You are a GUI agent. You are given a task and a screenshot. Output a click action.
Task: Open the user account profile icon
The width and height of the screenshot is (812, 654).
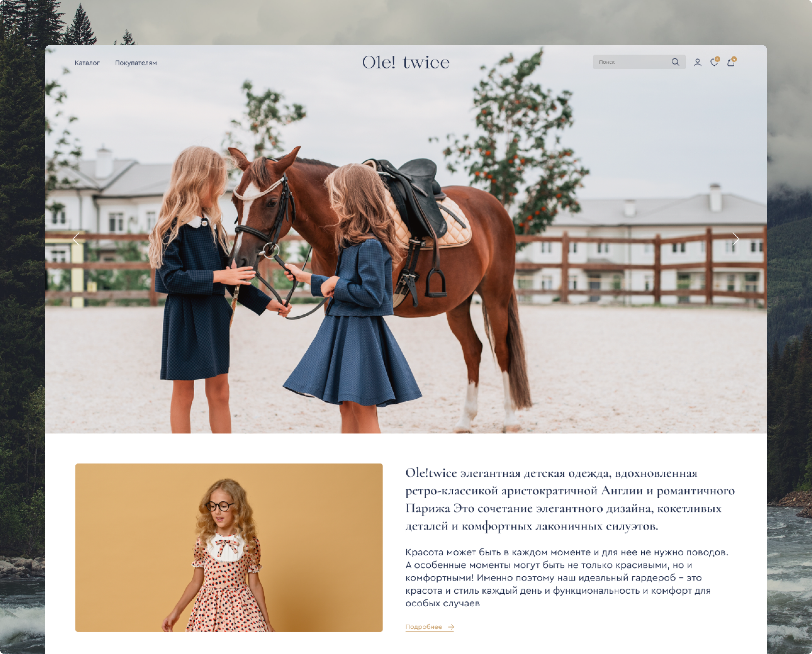[698, 63]
